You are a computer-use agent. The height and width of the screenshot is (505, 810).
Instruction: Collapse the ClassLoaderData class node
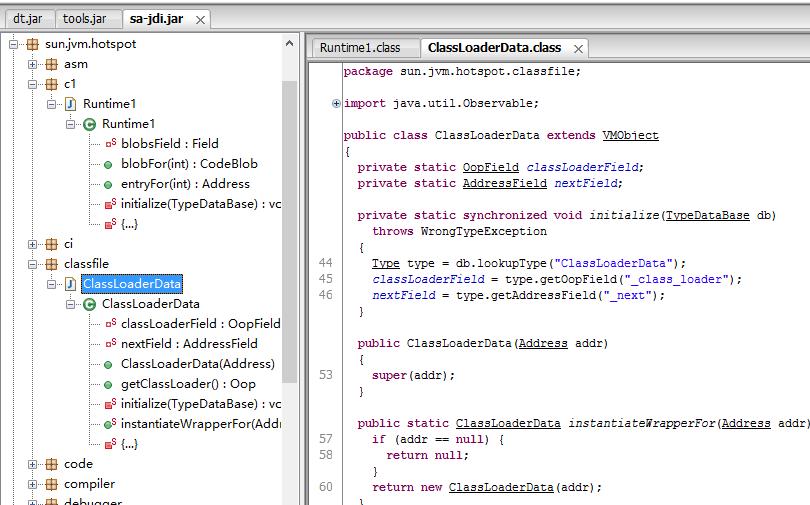[x=70, y=305]
